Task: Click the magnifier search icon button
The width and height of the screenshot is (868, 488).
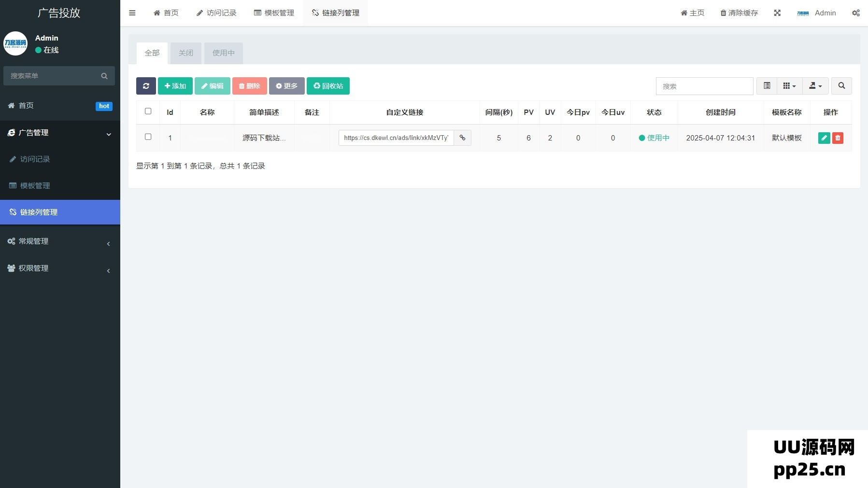Action: click(x=841, y=86)
